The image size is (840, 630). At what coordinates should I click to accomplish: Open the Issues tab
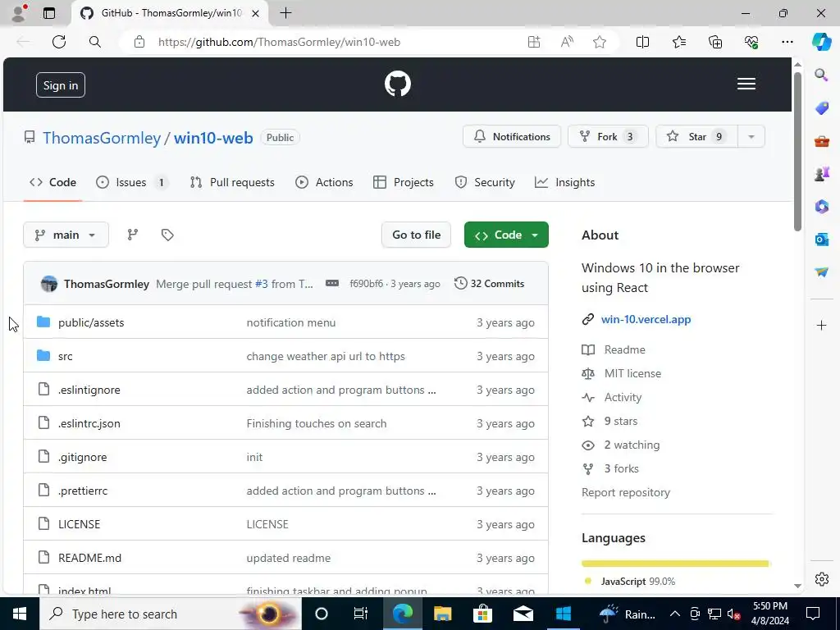point(132,182)
